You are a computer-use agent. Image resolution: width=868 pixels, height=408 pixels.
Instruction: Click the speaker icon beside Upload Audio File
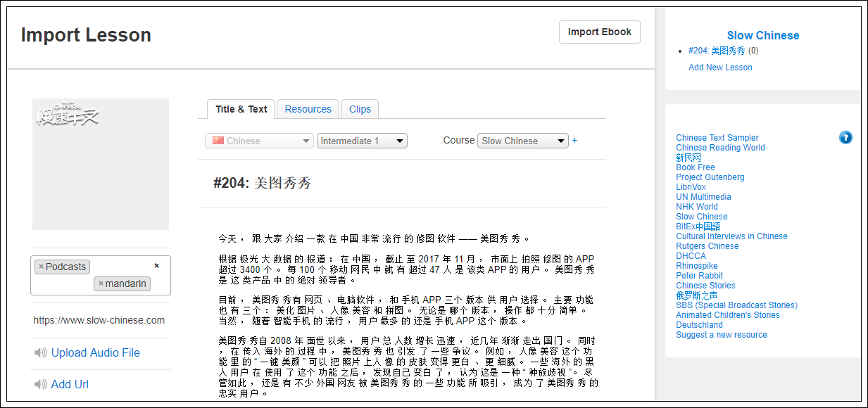[40, 353]
